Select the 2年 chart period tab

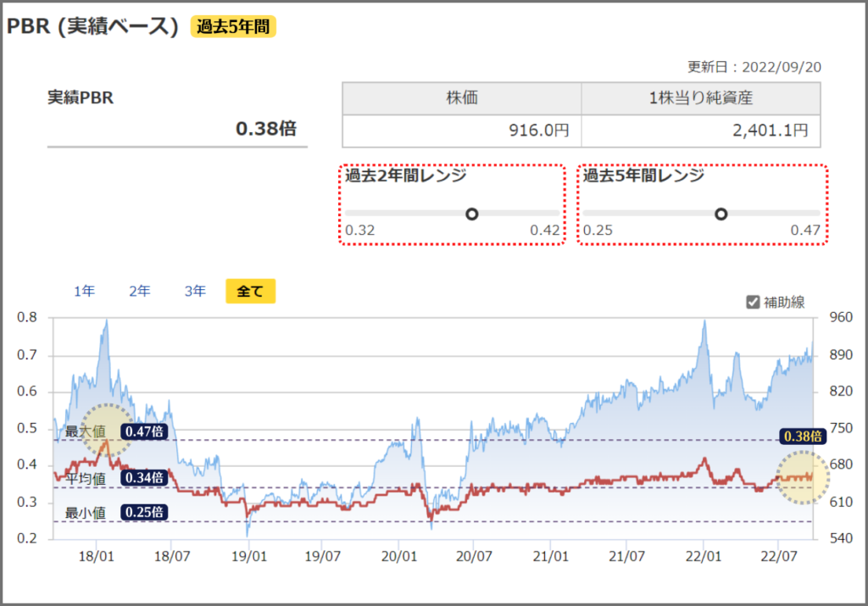[140, 291]
